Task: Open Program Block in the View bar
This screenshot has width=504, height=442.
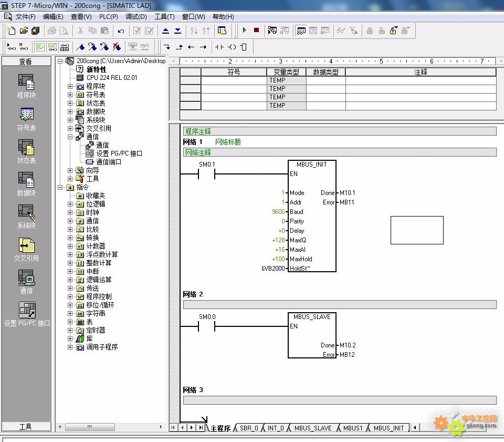Action: (x=26, y=86)
